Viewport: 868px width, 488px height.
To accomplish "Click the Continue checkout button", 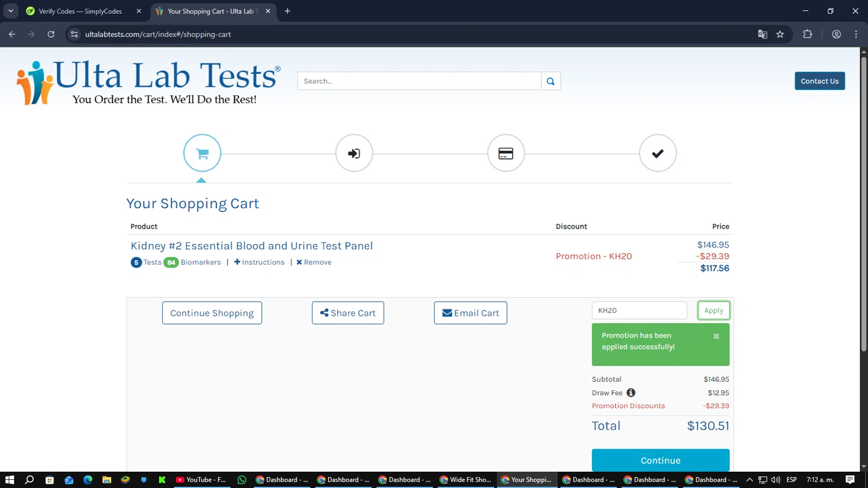I will coord(660,460).
